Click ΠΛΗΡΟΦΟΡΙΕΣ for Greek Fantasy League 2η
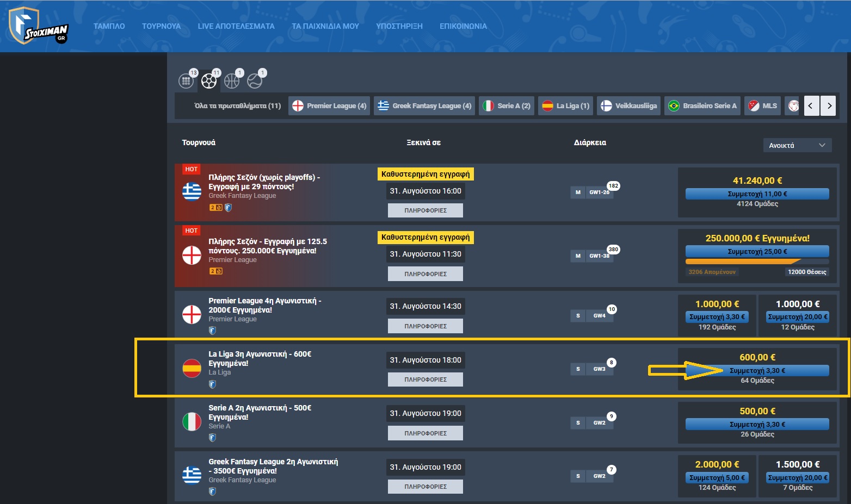Screen dimensions: 851x504 [x=425, y=487]
